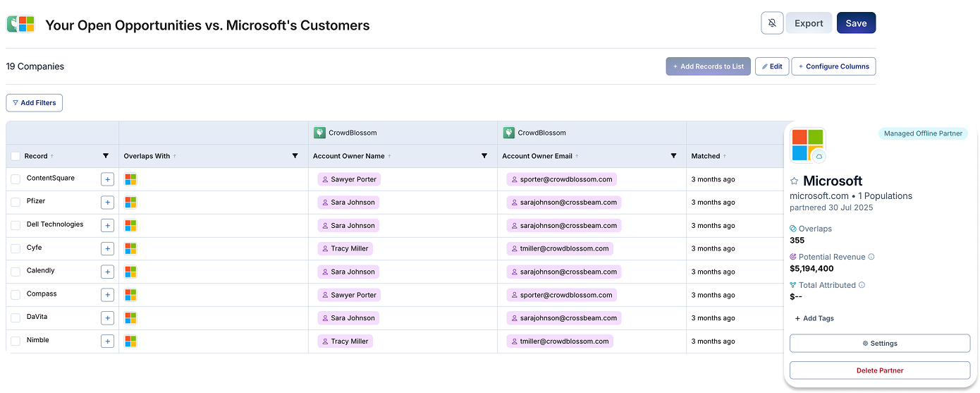
Task: Add Compass record with its plus icon
Action: pyautogui.click(x=107, y=295)
